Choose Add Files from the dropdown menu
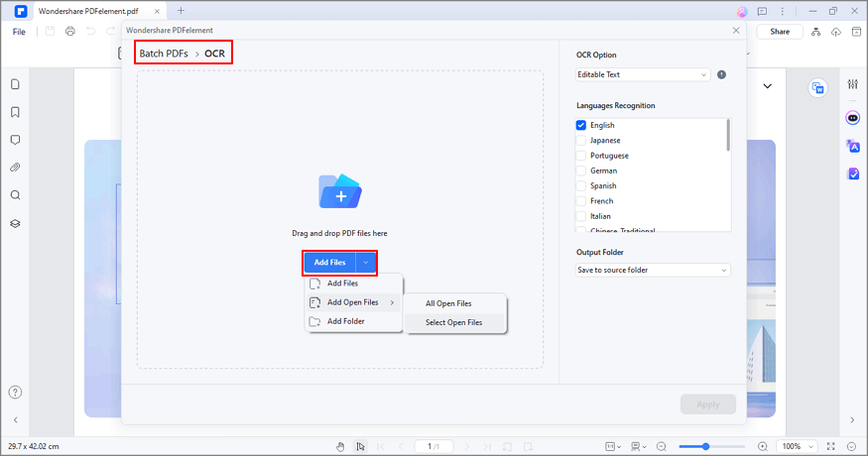This screenshot has height=456, width=868. [353, 284]
